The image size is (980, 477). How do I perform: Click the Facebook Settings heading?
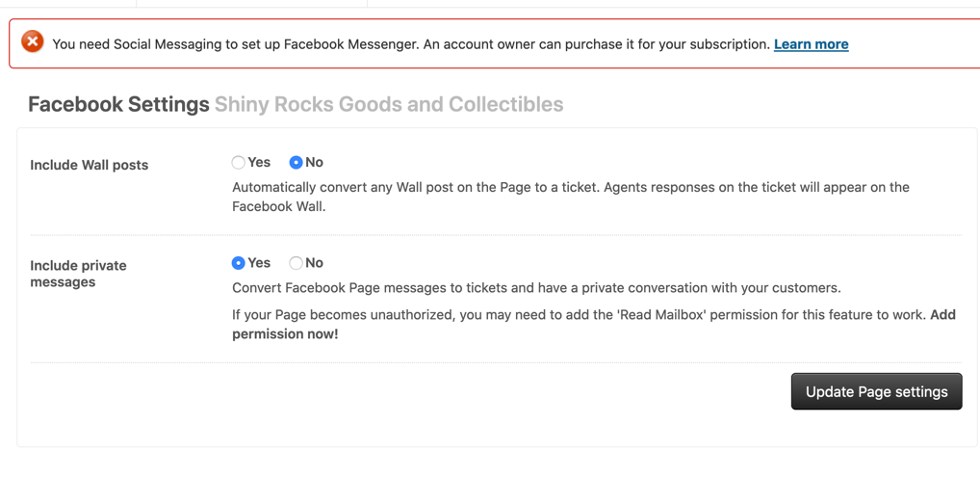tap(118, 104)
